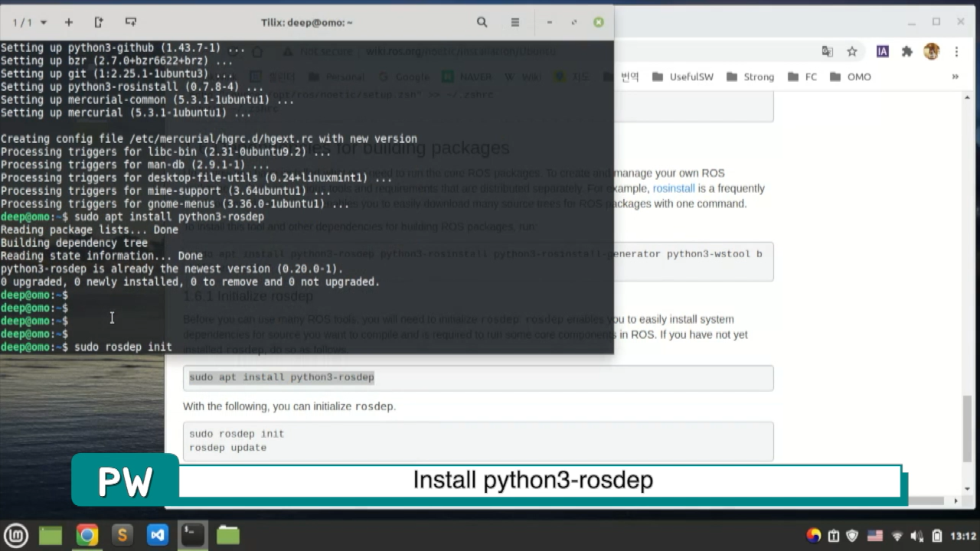Screen dimensions: 980x551
Task: Open the UsefulSW bookmark folder
Action: point(683,77)
